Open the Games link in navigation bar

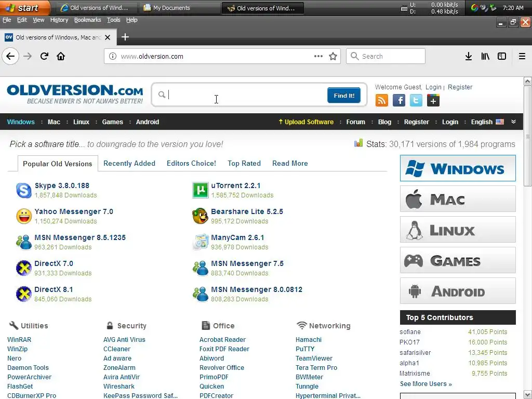click(112, 122)
